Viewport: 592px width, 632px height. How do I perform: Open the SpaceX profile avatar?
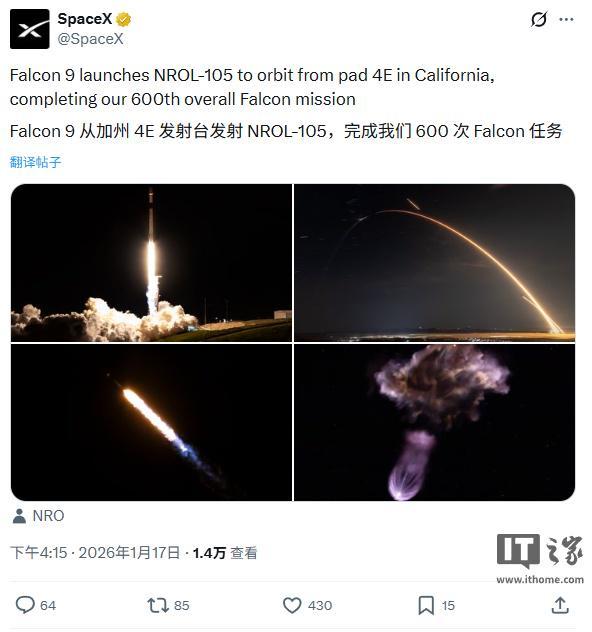tap(30, 29)
